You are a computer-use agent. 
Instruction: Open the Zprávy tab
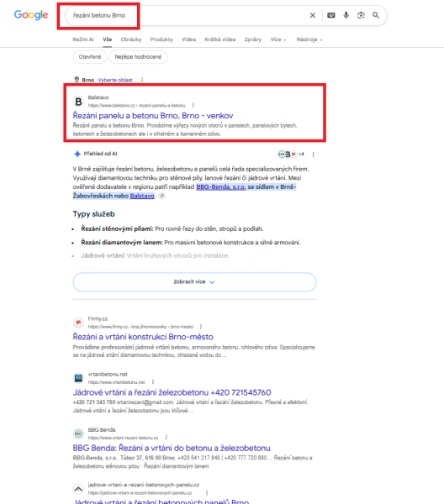pyautogui.click(x=253, y=39)
